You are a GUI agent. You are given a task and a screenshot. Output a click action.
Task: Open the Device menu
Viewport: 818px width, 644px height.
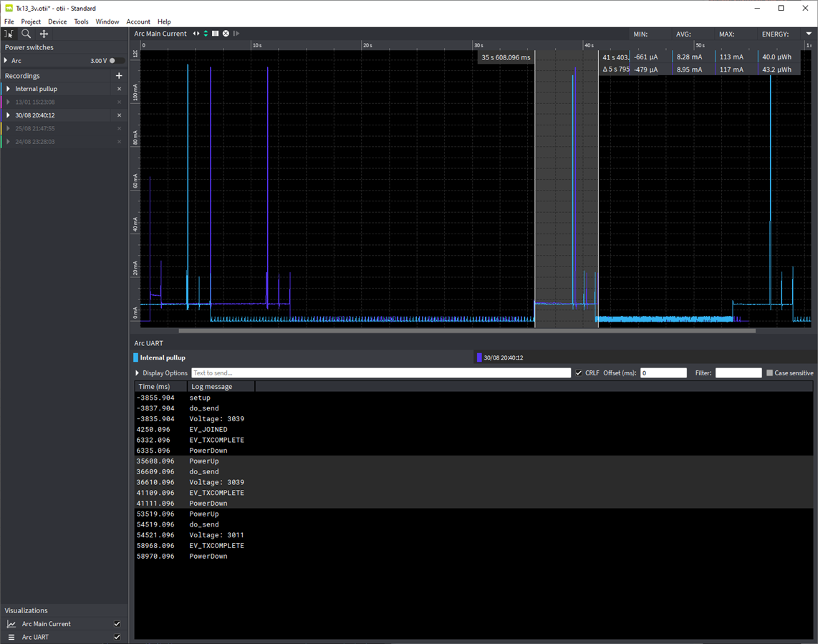(57, 21)
